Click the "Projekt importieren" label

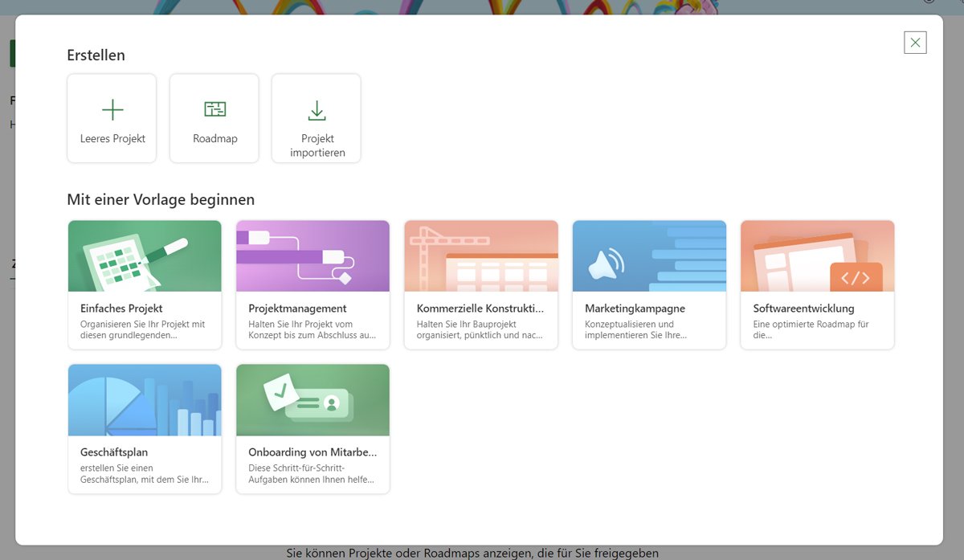[x=317, y=145]
